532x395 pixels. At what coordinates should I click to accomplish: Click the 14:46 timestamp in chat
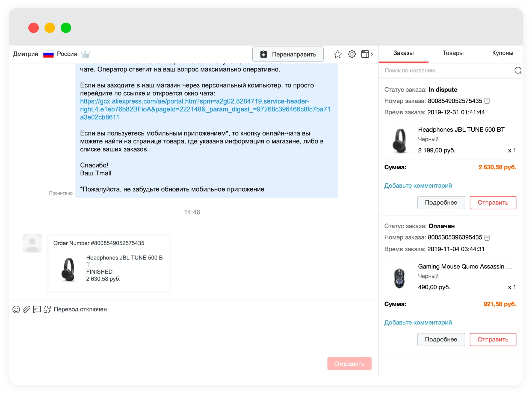(192, 212)
